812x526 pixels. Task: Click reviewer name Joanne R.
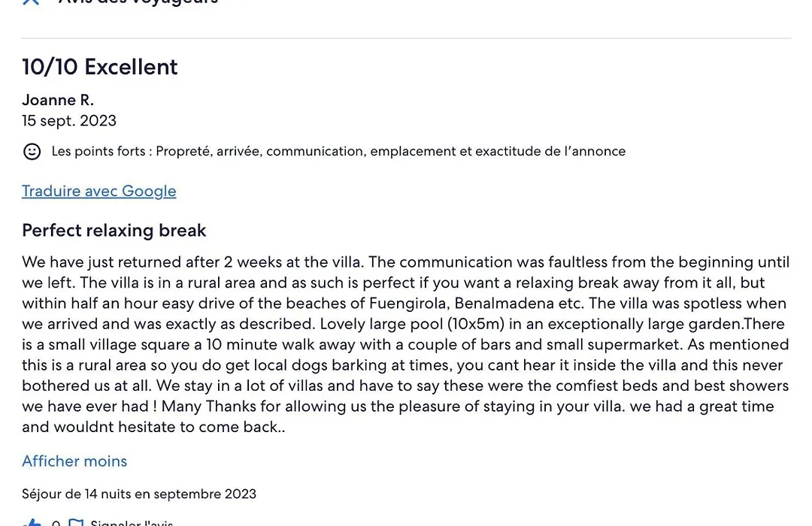(58, 99)
